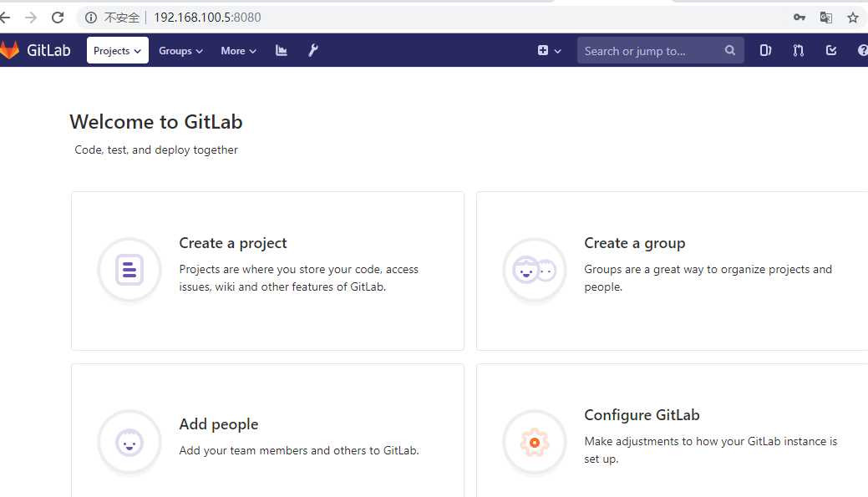Expand the Groups dropdown
This screenshot has width=868, height=497.
pyautogui.click(x=180, y=51)
